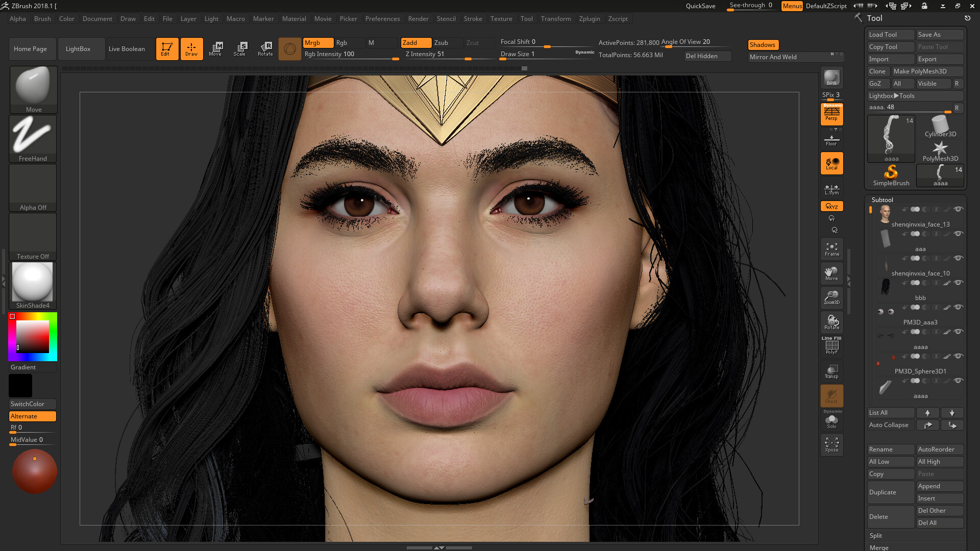The image size is (980, 551).
Task: Toggle XYZ rotation mode
Action: [x=831, y=206]
